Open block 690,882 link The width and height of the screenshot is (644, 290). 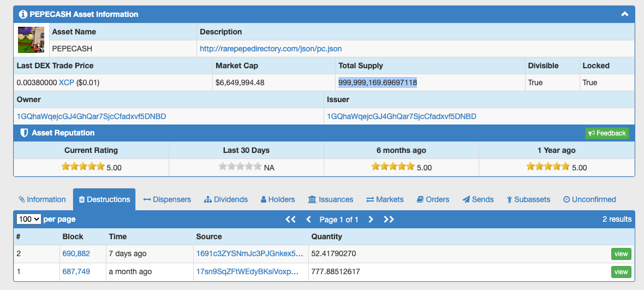(x=76, y=254)
